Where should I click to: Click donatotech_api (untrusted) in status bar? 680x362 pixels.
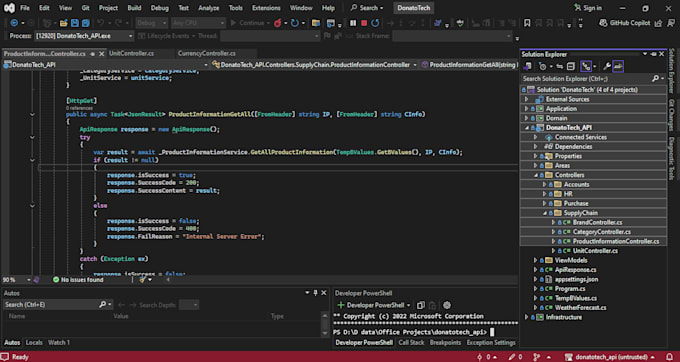[x=609, y=357]
